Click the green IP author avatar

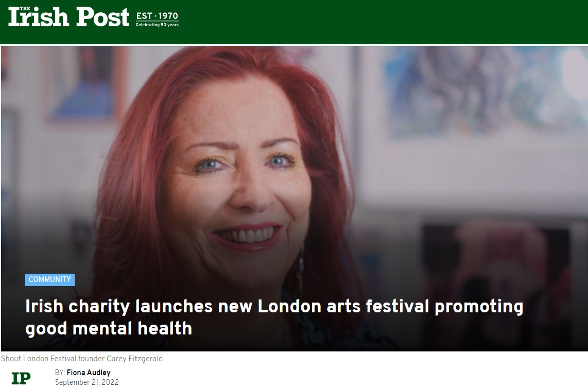pos(21,378)
